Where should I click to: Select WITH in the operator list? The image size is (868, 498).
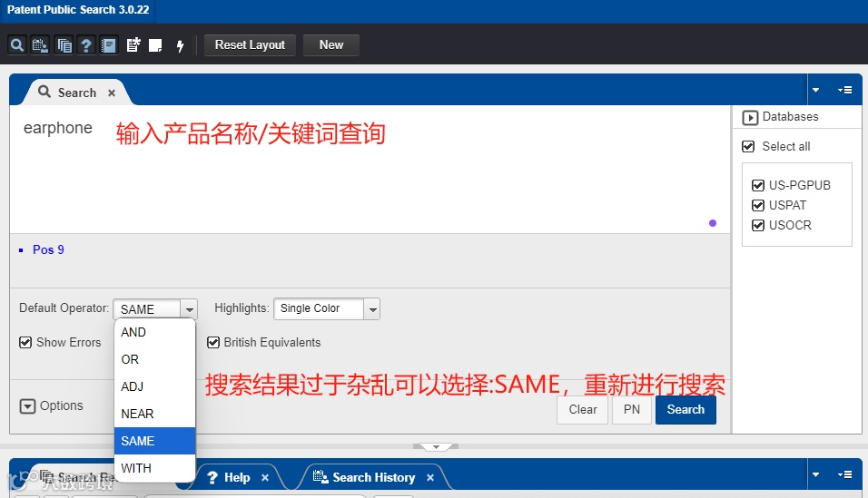[155, 468]
